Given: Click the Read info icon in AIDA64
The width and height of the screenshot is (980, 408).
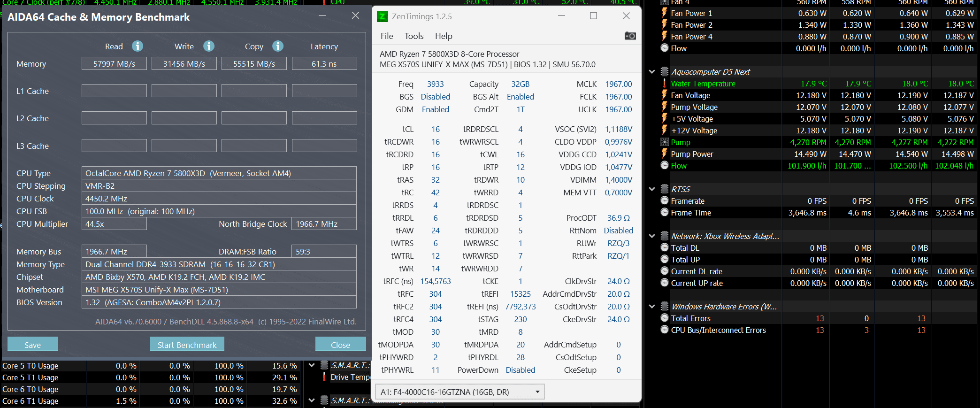Looking at the screenshot, I should 137,46.
